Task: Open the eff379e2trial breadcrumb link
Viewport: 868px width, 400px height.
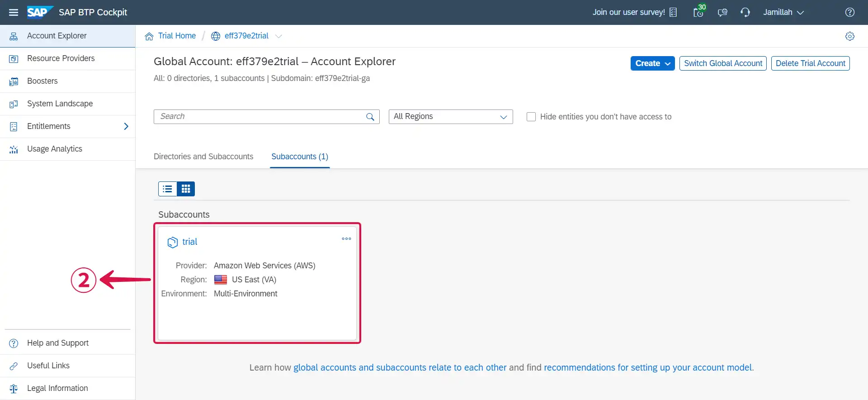Action: 246,36
